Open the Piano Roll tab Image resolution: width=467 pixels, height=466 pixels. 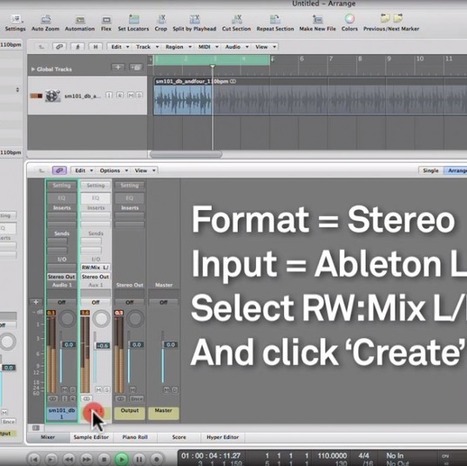[x=135, y=437]
